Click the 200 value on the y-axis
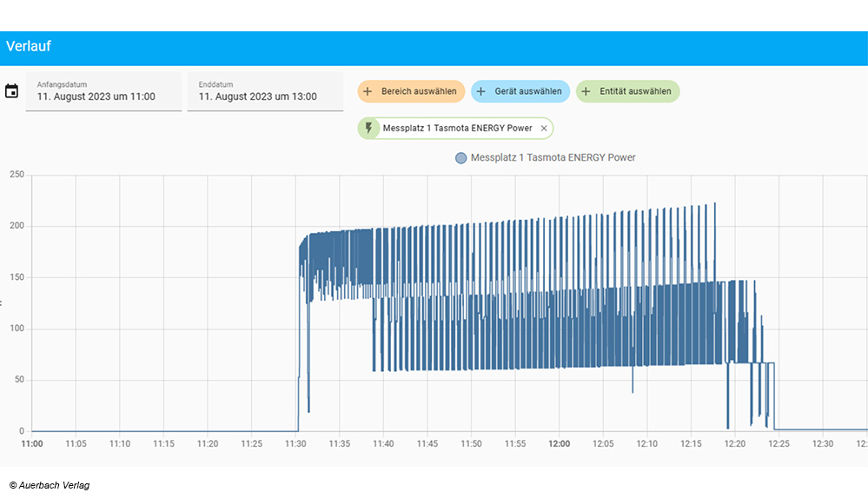Image resolution: width=868 pixels, height=499 pixels. coord(17,225)
